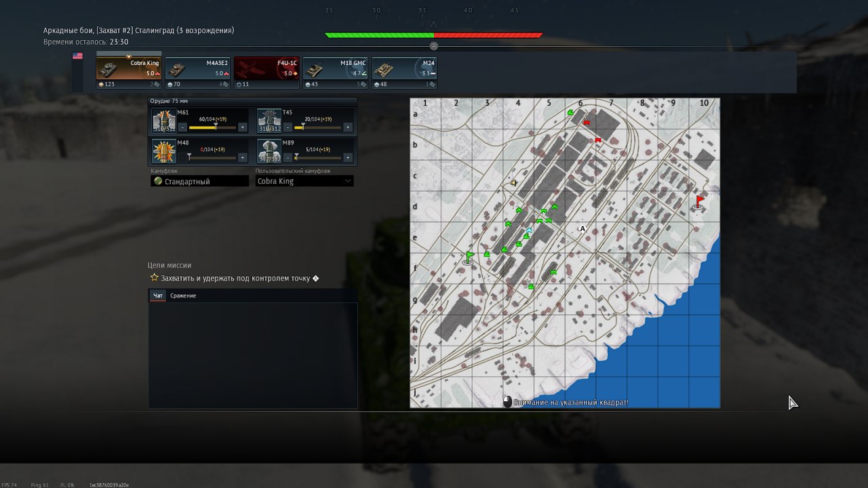868x488 pixels.
Task: Select the M61 shell icon
Action: pos(163,120)
